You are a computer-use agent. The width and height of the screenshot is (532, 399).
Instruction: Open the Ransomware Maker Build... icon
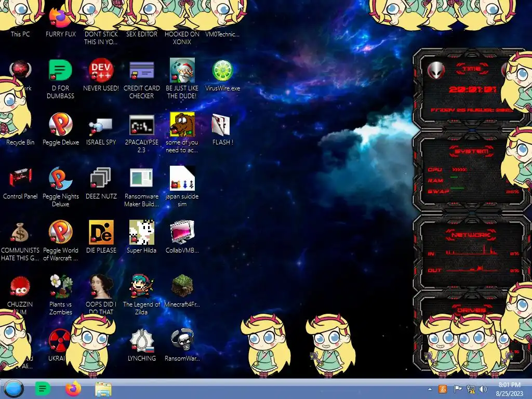point(141,178)
